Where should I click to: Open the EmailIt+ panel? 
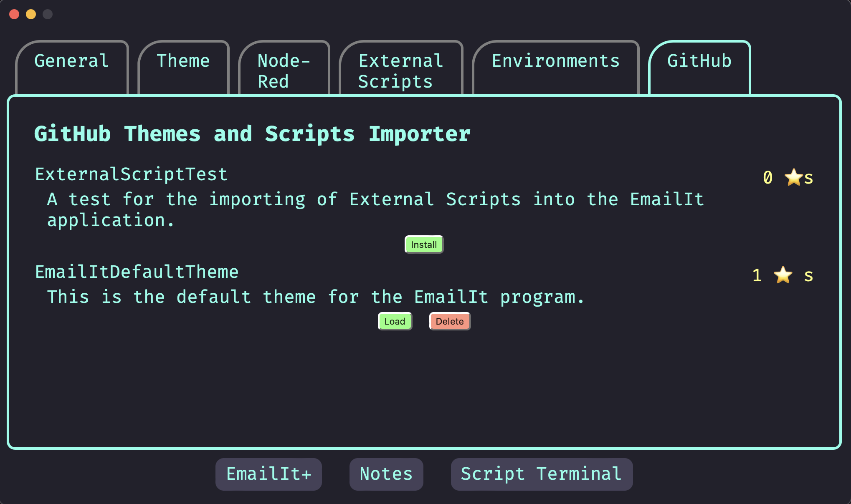pyautogui.click(x=268, y=474)
